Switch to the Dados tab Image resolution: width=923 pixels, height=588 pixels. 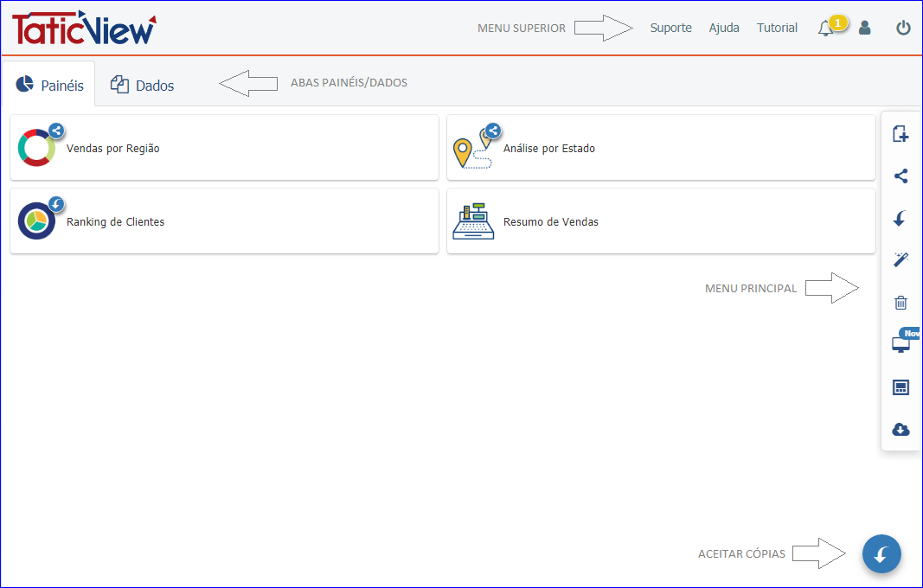pos(143,86)
